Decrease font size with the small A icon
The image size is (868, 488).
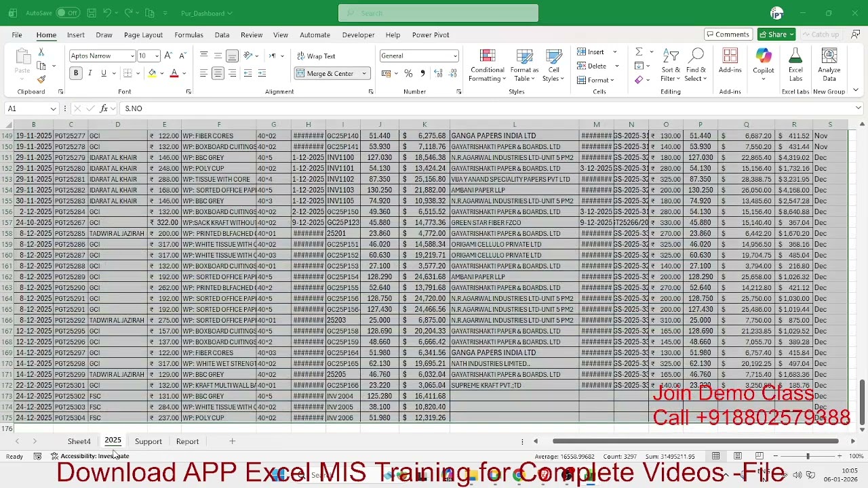coord(182,56)
